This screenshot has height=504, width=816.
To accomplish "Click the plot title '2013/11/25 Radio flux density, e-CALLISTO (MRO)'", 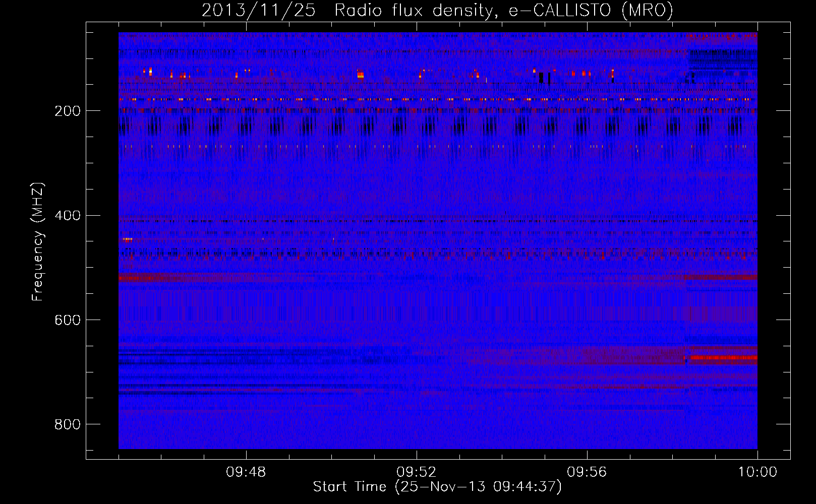I will 437,10.
